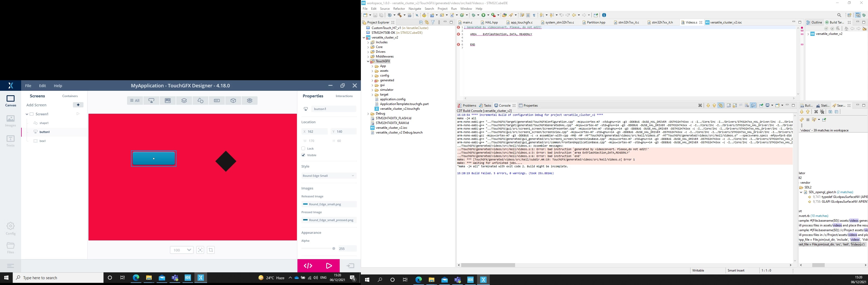Expand the Debug folder in Project Explorer

[x=368, y=114]
